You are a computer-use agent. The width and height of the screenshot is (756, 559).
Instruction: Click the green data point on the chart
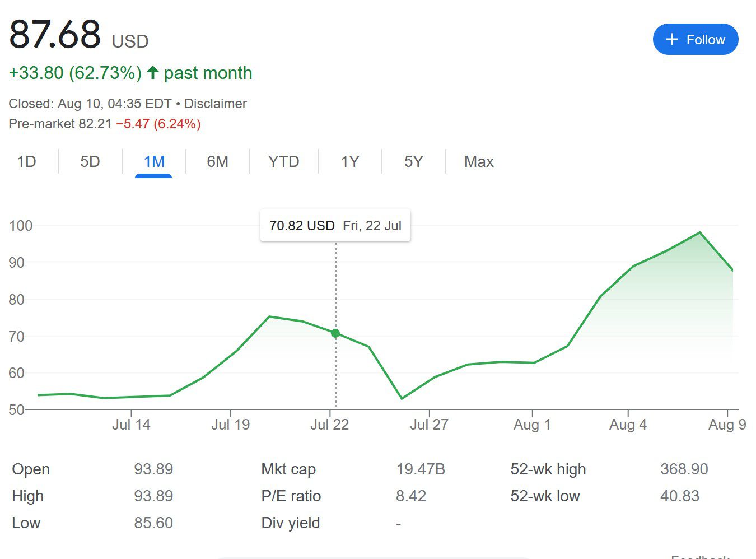(x=335, y=333)
